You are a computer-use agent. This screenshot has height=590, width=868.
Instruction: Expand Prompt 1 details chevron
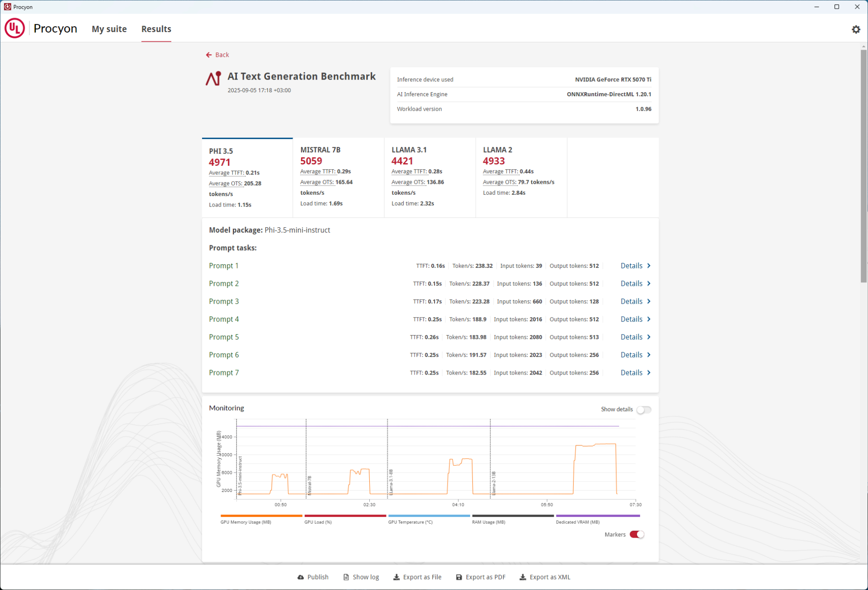[x=649, y=266]
